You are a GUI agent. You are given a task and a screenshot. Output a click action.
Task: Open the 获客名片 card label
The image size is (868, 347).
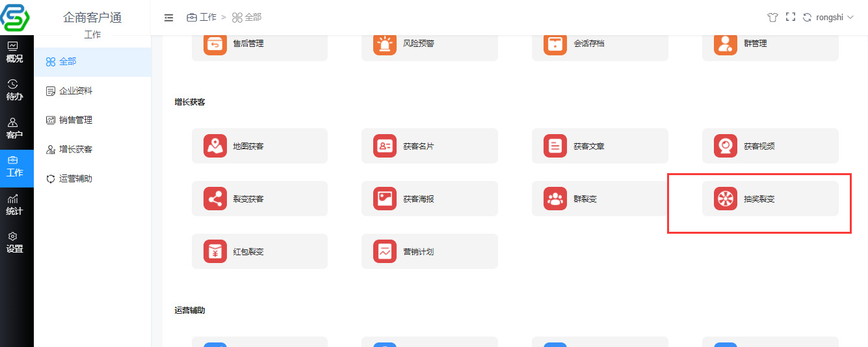click(x=419, y=146)
